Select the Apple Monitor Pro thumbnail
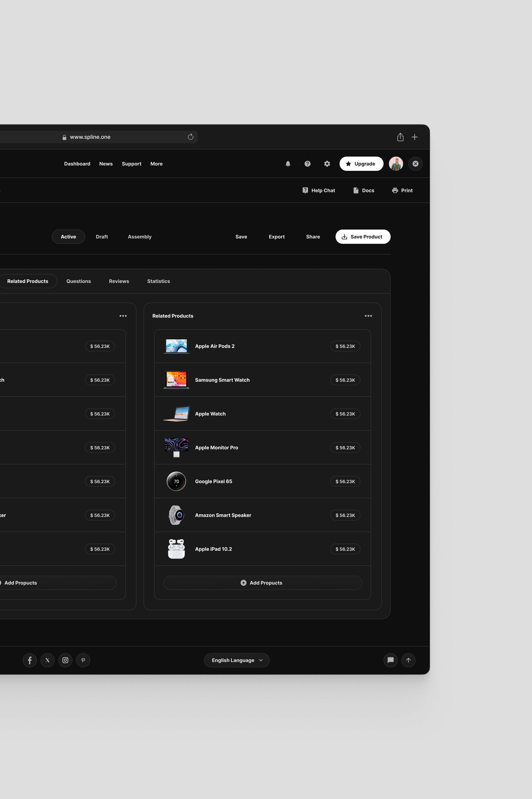Image resolution: width=532 pixels, height=799 pixels. (176, 447)
